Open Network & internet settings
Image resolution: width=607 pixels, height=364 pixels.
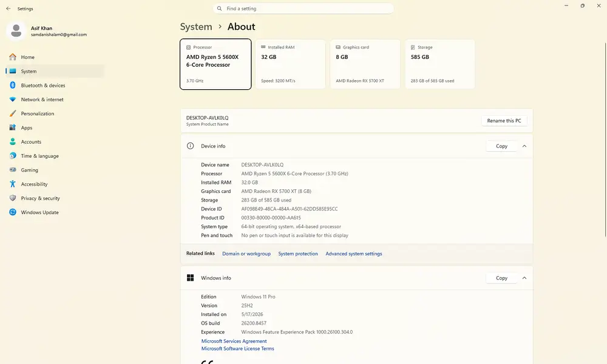click(55, 99)
